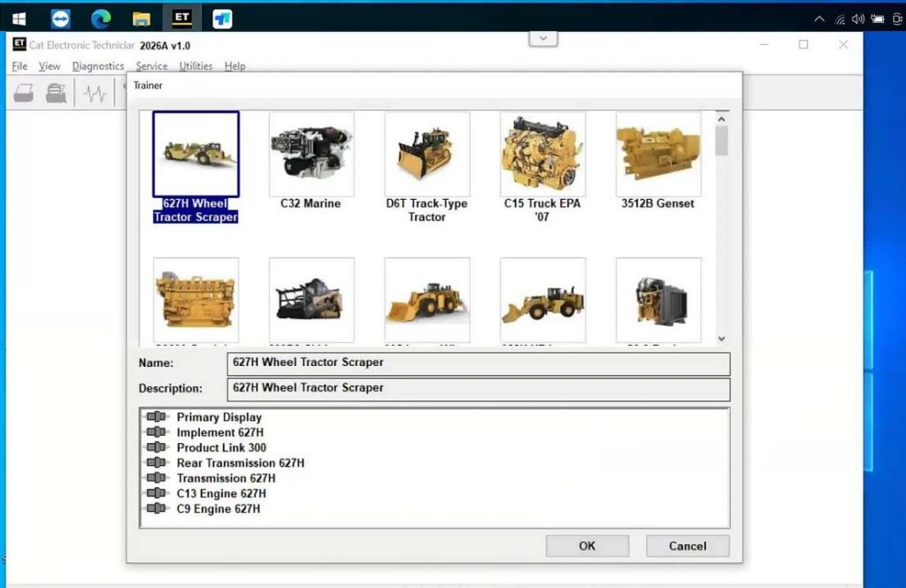Select Primary Display in ECM list
Viewport: 906px width, 588px height.
coord(219,417)
